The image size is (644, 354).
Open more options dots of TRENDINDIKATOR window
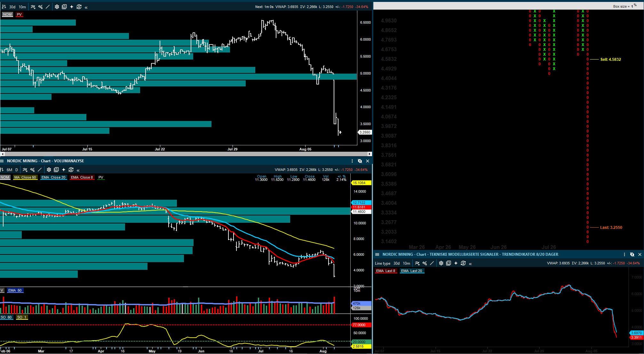[624, 254]
